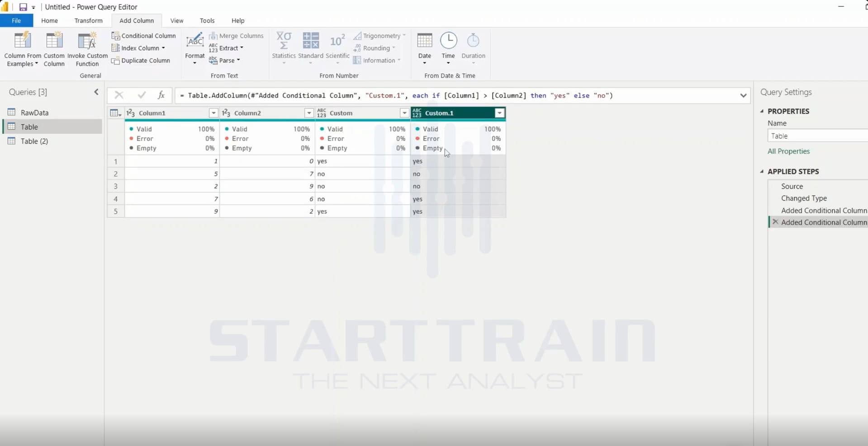Open the Format text menu

[195, 49]
